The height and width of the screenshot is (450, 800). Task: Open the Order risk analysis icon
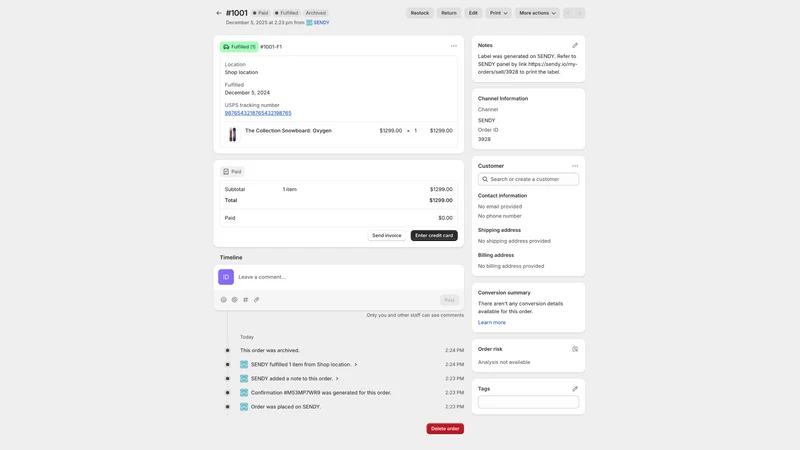[x=575, y=349]
